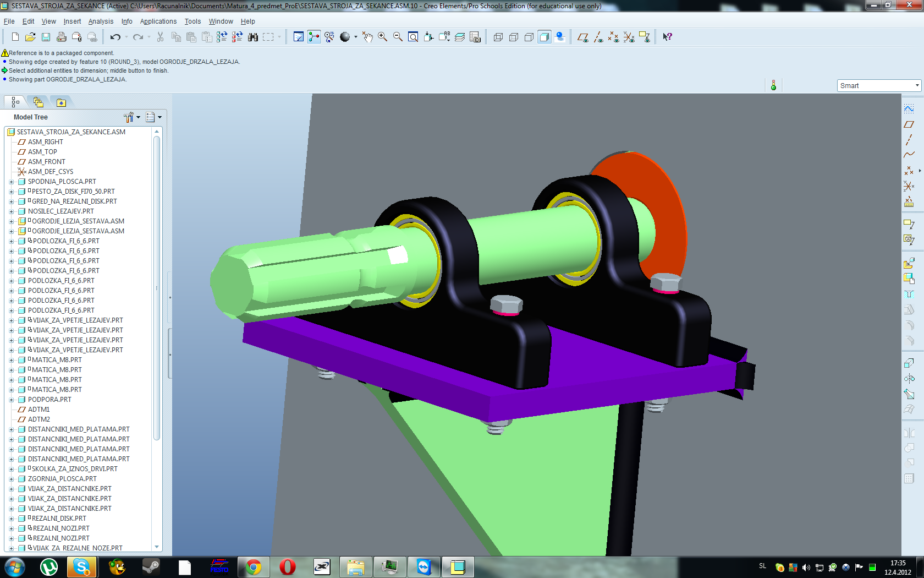Open the Model Tree settings dropdown
Screen dimensions: 924x578
click(132, 117)
